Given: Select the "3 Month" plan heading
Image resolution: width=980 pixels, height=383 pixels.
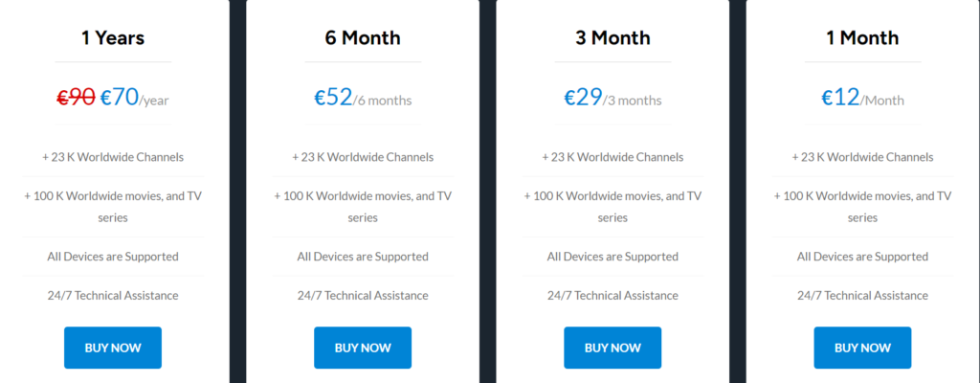Looking at the screenshot, I should (612, 38).
